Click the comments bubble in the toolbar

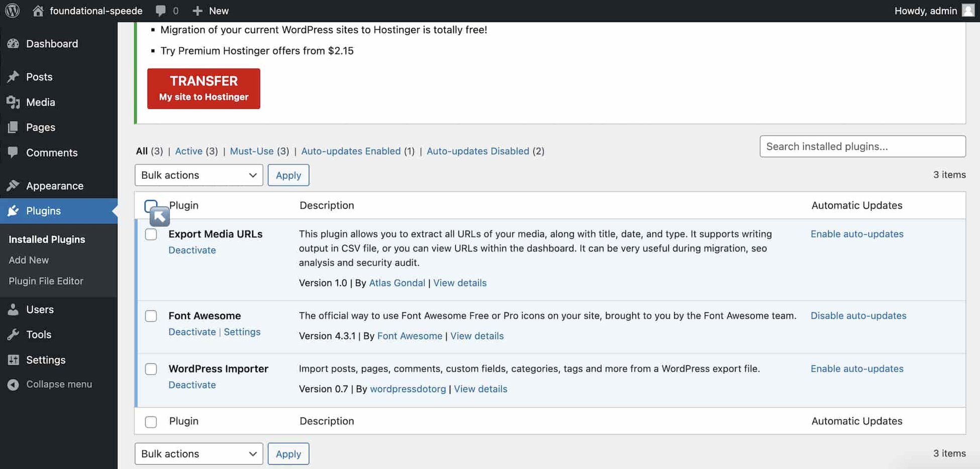pos(160,10)
